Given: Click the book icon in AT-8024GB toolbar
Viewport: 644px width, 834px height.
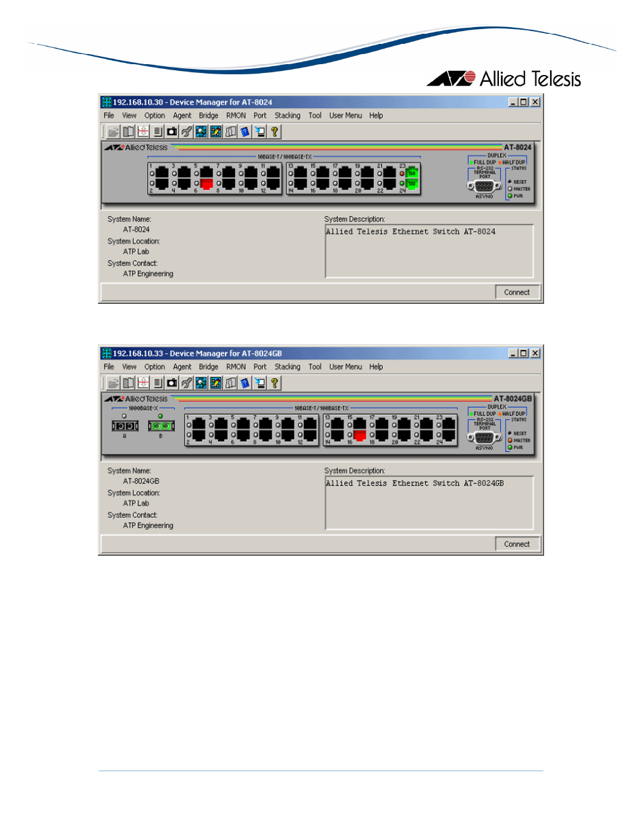Looking at the screenshot, I should click(128, 383).
